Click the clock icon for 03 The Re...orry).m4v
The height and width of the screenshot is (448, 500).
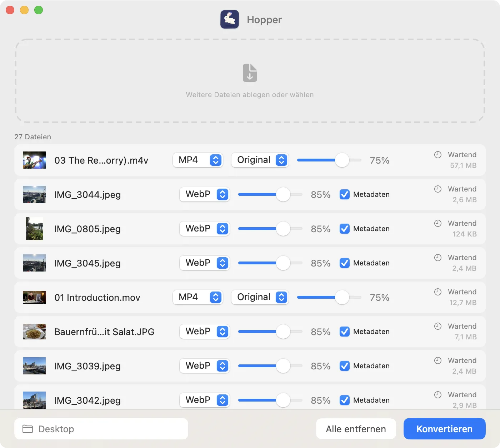[x=437, y=155]
